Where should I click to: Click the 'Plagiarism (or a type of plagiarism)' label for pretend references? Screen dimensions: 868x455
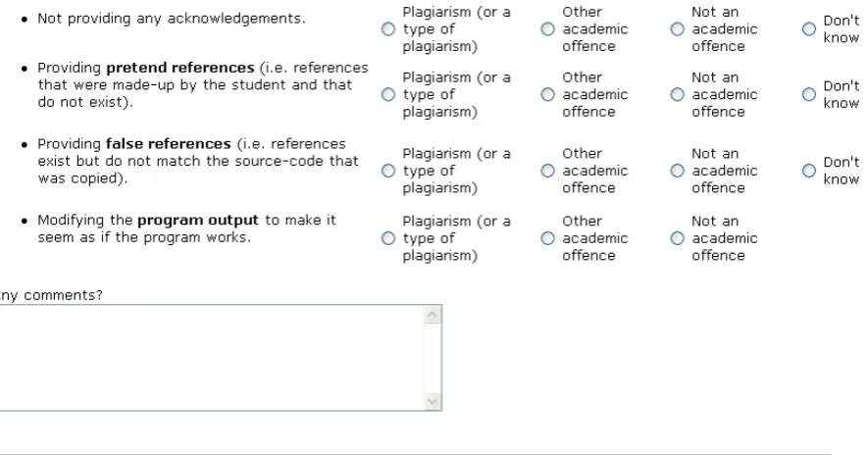pyautogui.click(x=457, y=95)
